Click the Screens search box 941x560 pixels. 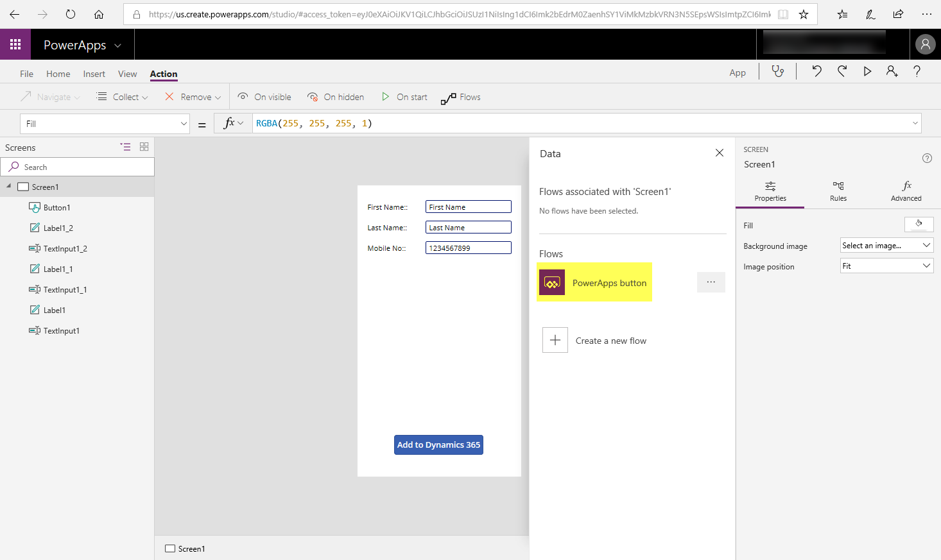78,167
